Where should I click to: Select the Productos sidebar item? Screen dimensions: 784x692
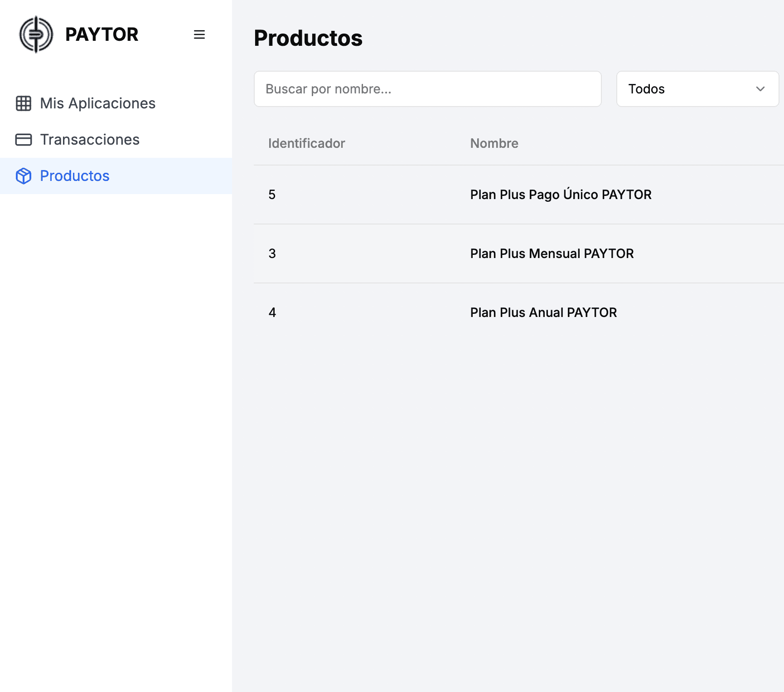116,176
